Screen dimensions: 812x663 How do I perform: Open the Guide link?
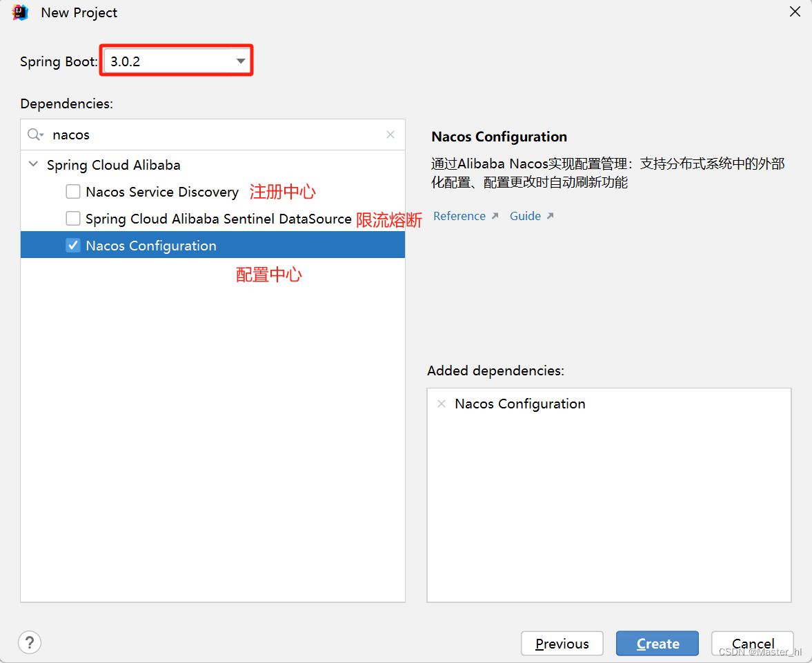coord(525,216)
